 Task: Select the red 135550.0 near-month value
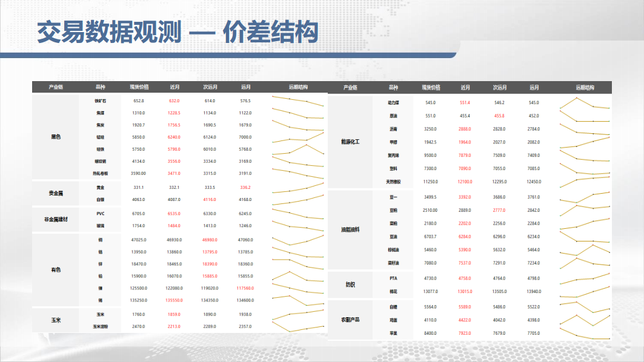174,300
